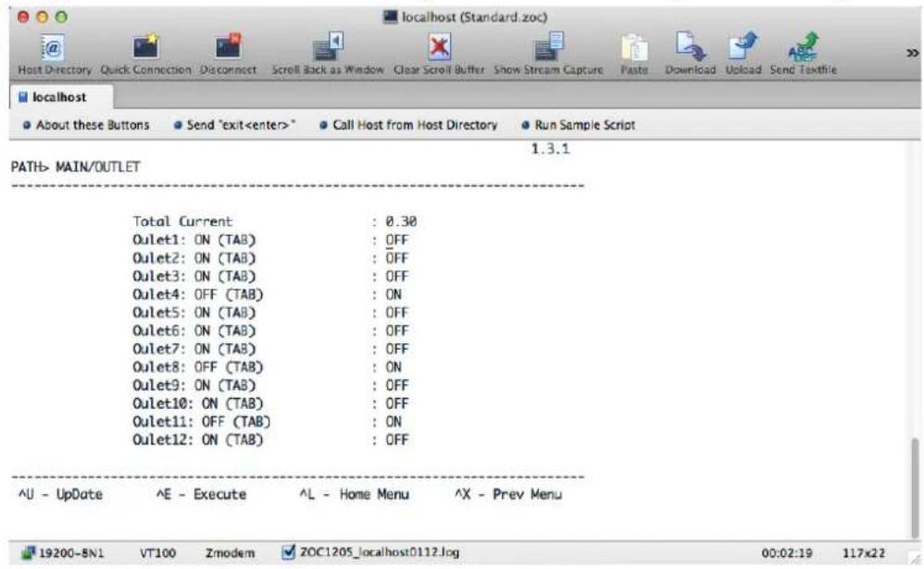Click the Oulet5: ON (TAB) row
The width and height of the screenshot is (924, 569).
(194, 313)
